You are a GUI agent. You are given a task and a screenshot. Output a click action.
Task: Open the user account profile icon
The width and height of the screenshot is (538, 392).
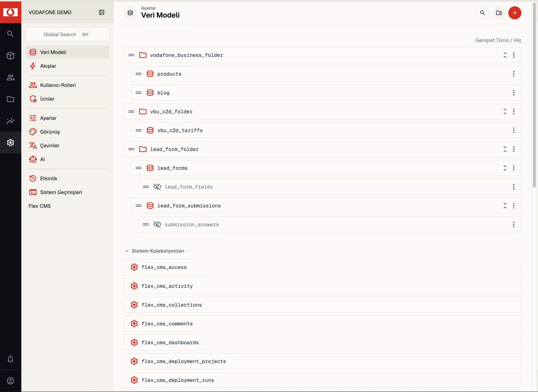10,381
